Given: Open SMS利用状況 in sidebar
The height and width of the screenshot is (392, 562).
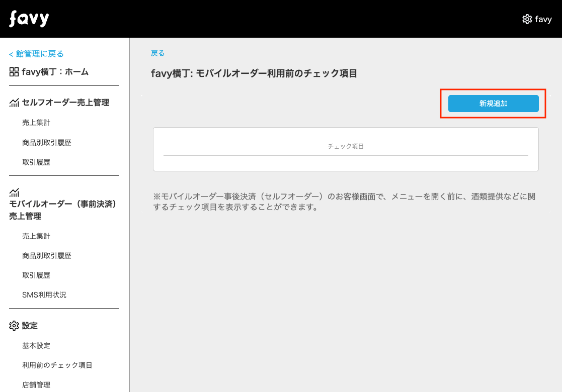Looking at the screenshot, I should (x=44, y=295).
